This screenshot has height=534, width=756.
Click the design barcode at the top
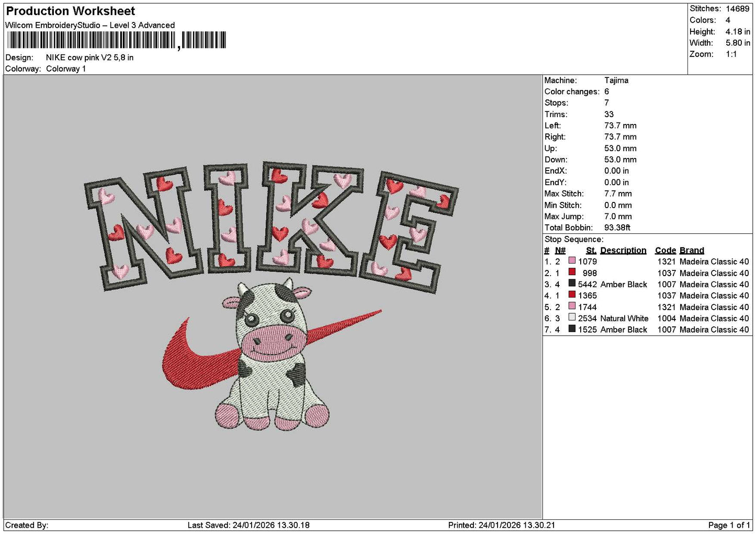[x=117, y=40]
